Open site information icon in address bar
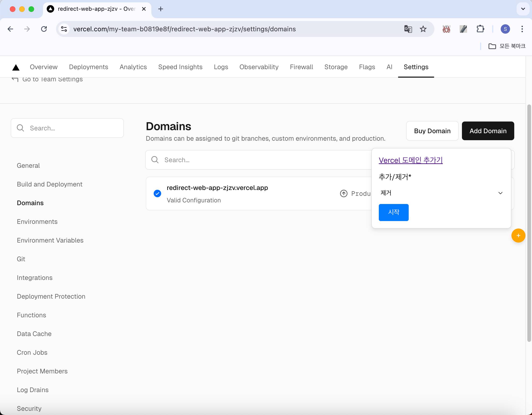The image size is (532, 415). [x=64, y=29]
